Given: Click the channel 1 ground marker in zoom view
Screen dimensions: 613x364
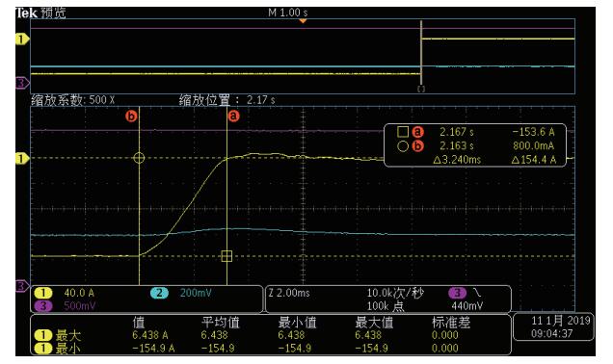Looking at the screenshot, I should click(x=22, y=158).
